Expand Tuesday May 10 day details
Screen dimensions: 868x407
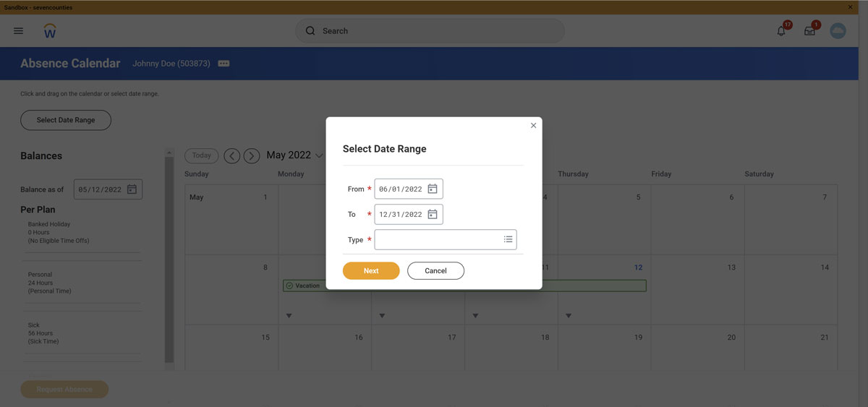point(382,315)
